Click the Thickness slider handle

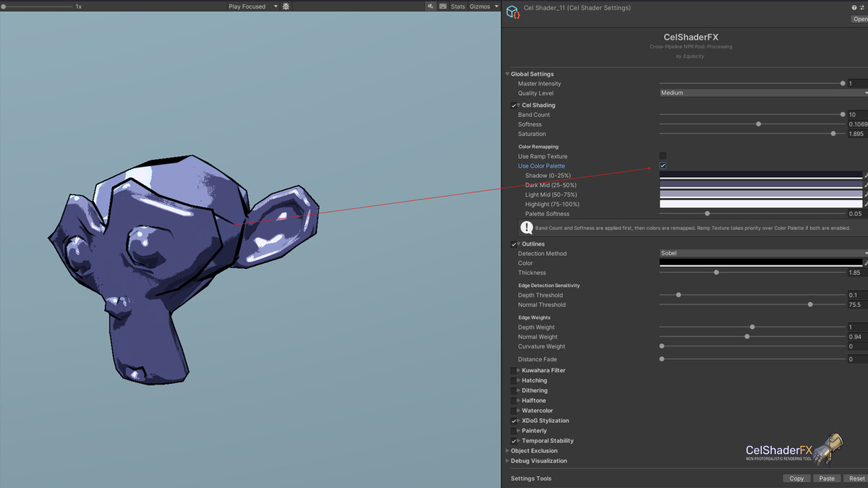[716, 273]
